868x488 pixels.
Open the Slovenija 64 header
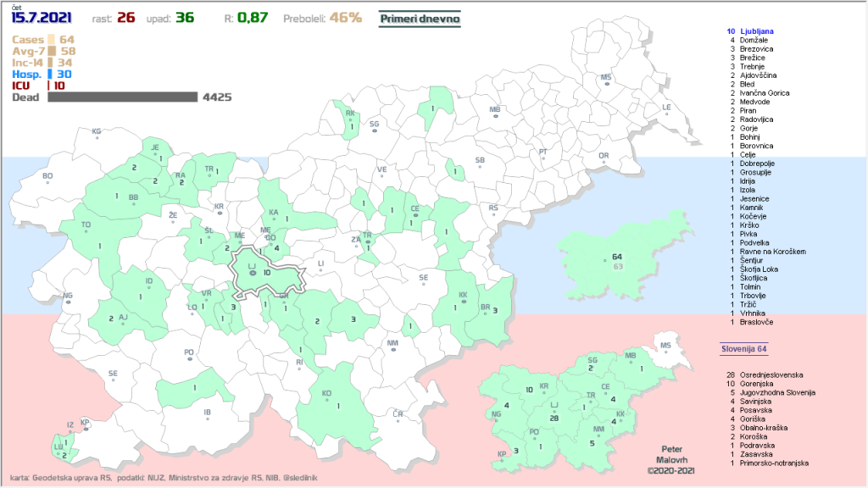[743, 349]
